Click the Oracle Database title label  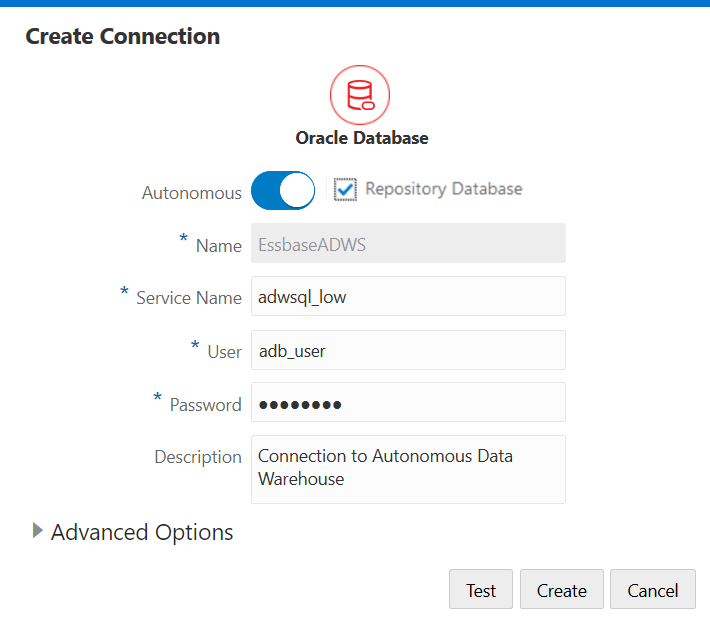pos(362,138)
